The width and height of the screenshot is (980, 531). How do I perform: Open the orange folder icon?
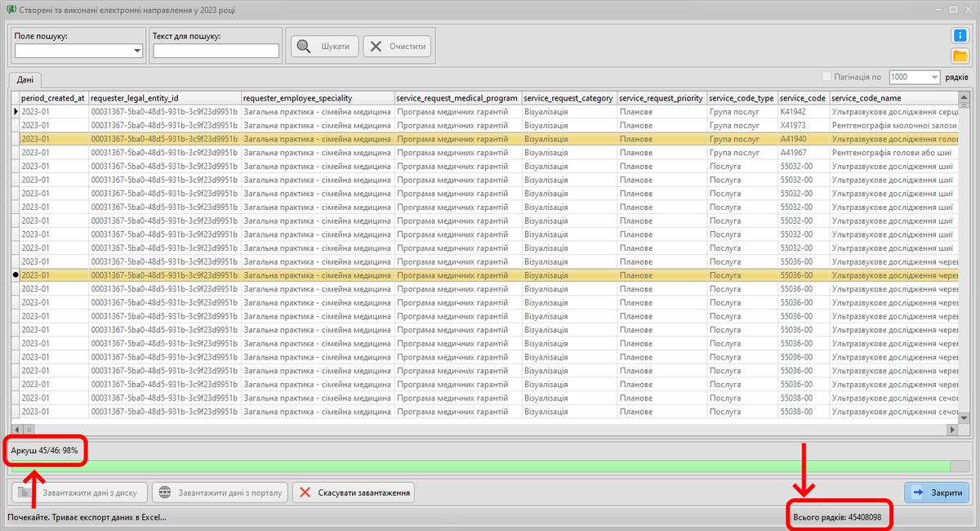[960, 56]
